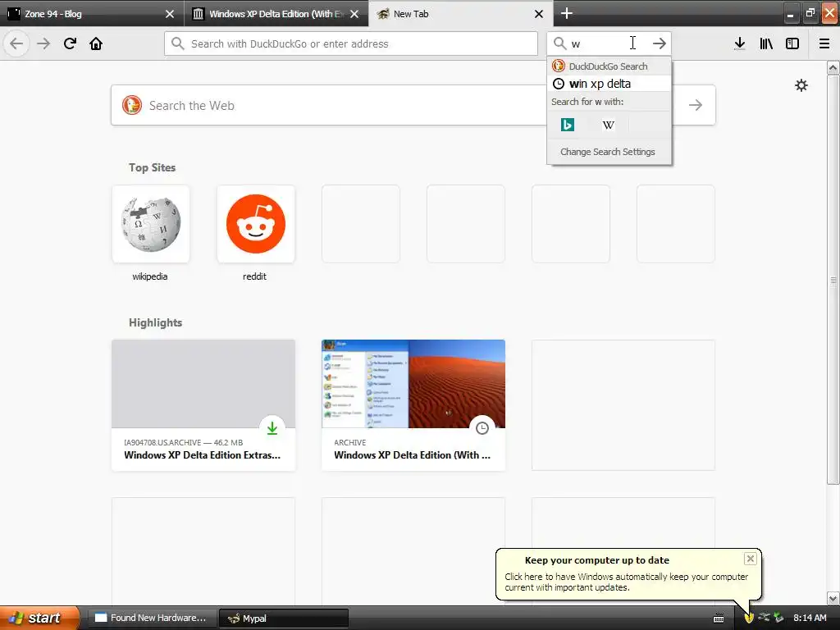Choose 'win xp delta' search suggestion
This screenshot has height=630, width=840.
[x=609, y=84]
